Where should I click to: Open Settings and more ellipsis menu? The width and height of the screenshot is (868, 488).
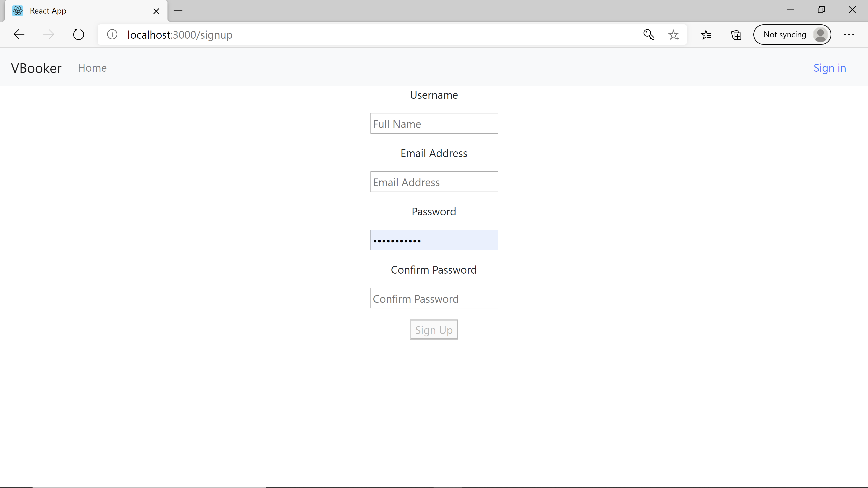click(x=849, y=34)
